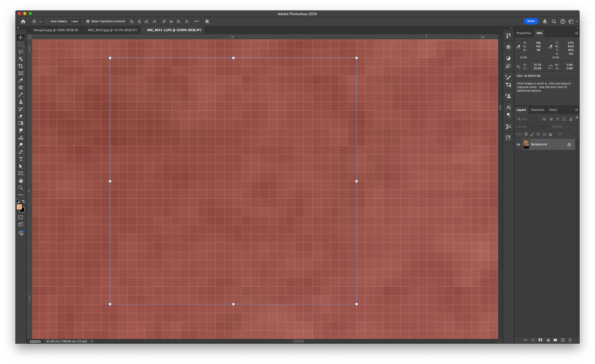Viewport: 595px width, 364px height.
Task: Click the 3200% zoom level field
Action: [35, 341]
